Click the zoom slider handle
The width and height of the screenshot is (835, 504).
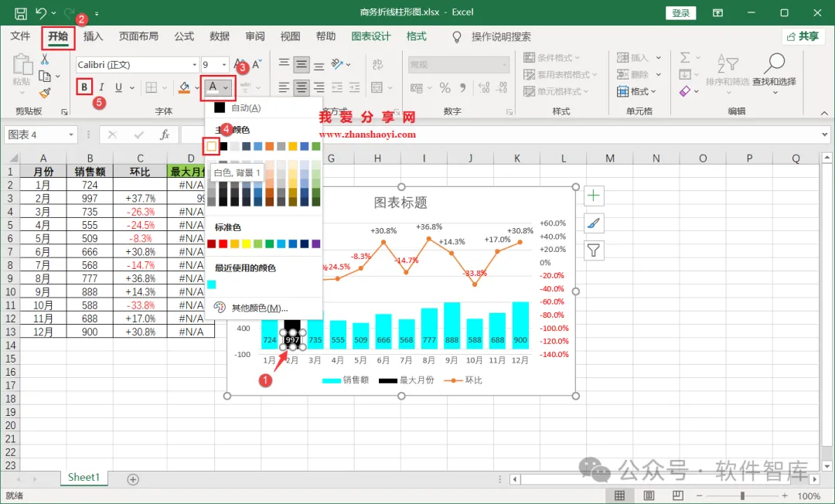(741, 495)
